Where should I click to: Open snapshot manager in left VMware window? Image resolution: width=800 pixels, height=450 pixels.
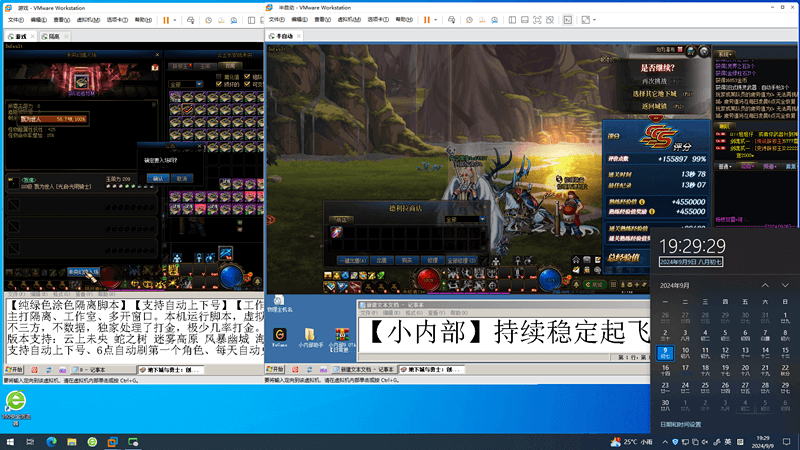[x=234, y=20]
